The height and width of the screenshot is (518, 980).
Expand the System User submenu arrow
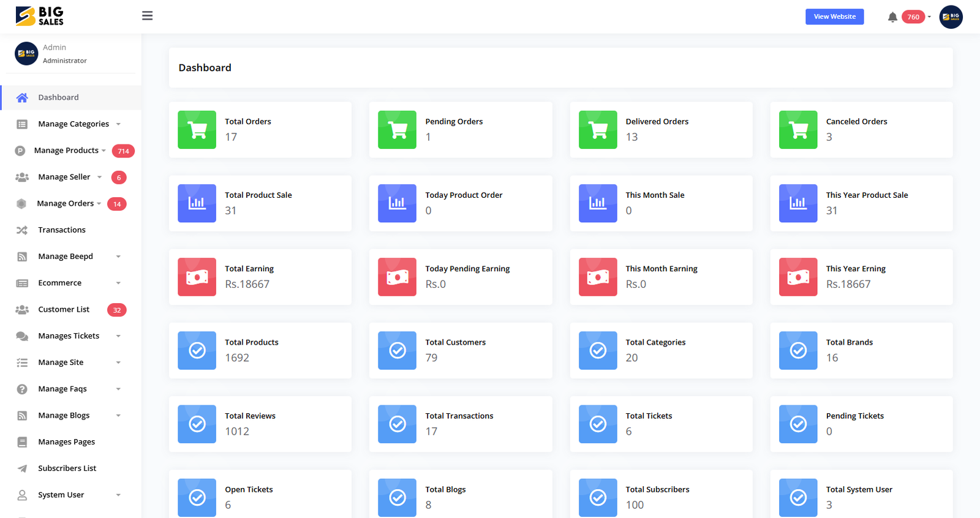[118, 495]
